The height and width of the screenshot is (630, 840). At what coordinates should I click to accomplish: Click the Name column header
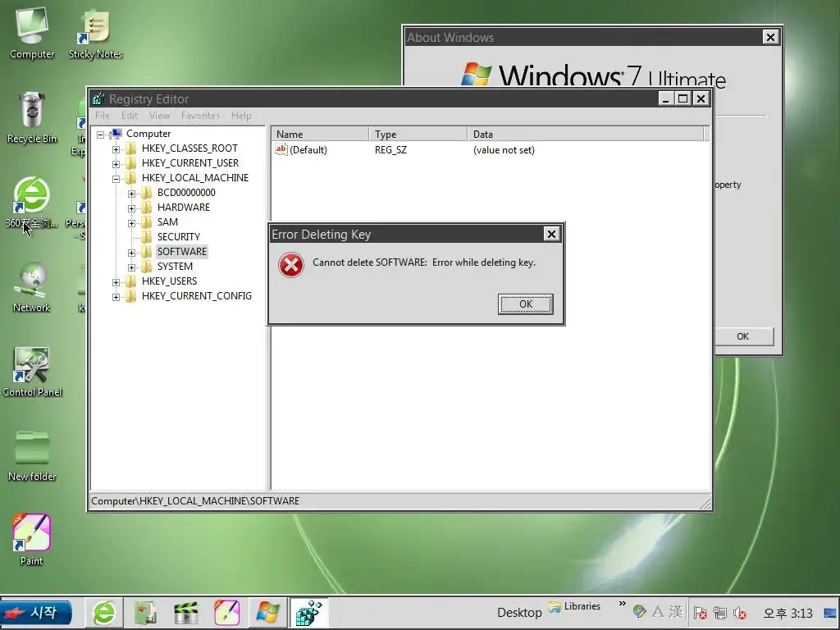point(321,134)
